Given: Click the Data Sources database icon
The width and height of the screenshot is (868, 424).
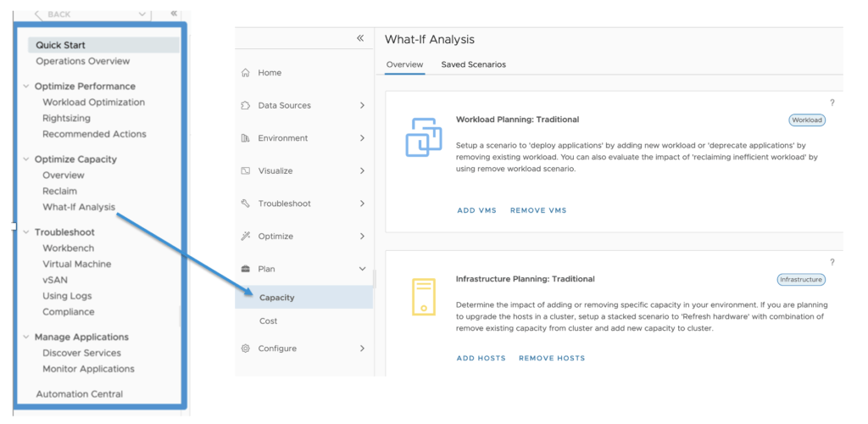Looking at the screenshot, I should click(246, 106).
